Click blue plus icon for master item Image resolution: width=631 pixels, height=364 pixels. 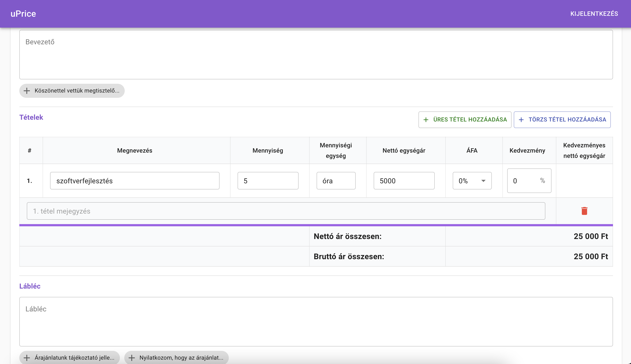coord(521,120)
